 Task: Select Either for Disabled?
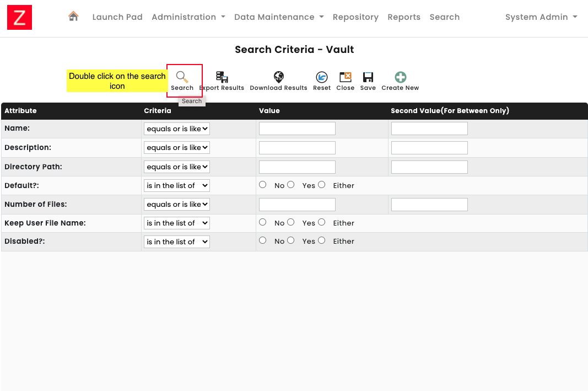point(321,240)
